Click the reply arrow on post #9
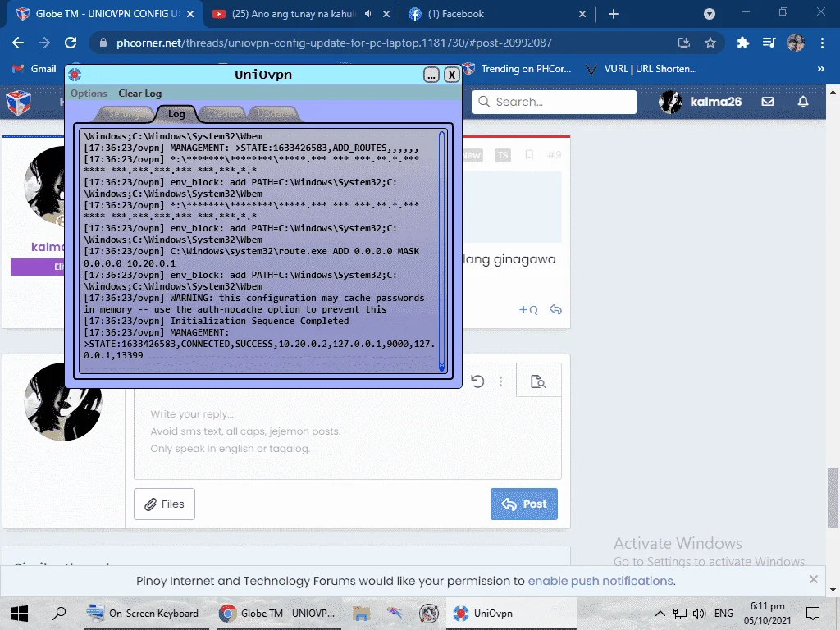The height and width of the screenshot is (630, 840). tap(555, 309)
